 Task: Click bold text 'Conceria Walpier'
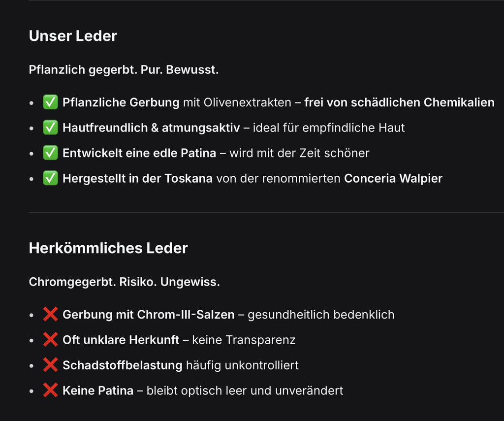tap(393, 179)
